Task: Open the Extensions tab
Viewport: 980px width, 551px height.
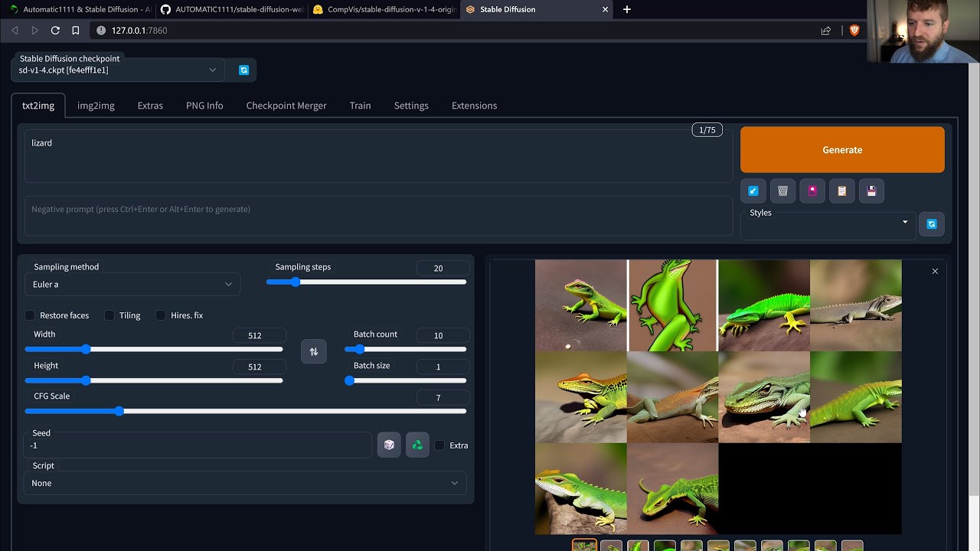Action: [474, 106]
